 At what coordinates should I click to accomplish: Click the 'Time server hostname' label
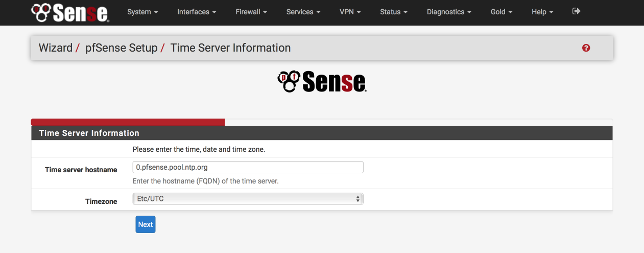[81, 170]
